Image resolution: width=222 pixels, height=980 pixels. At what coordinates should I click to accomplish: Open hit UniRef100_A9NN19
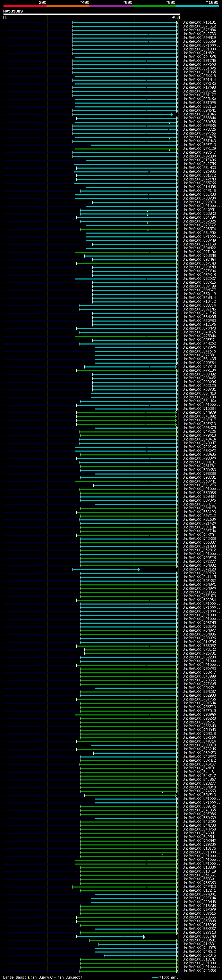click(199, 38)
